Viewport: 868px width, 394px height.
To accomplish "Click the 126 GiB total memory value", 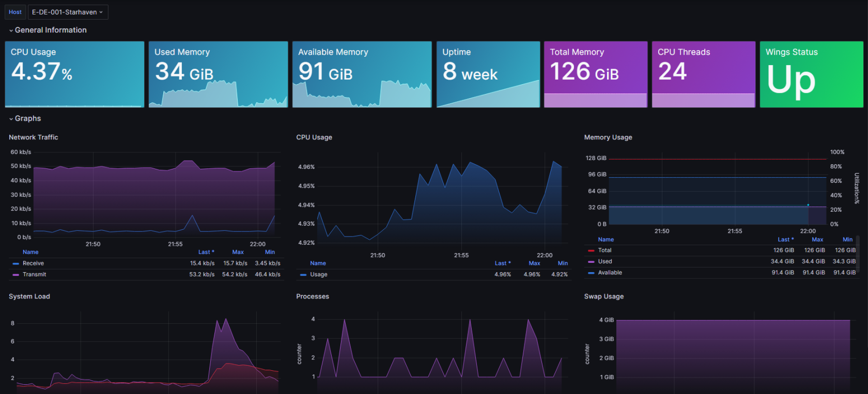I will click(x=584, y=72).
